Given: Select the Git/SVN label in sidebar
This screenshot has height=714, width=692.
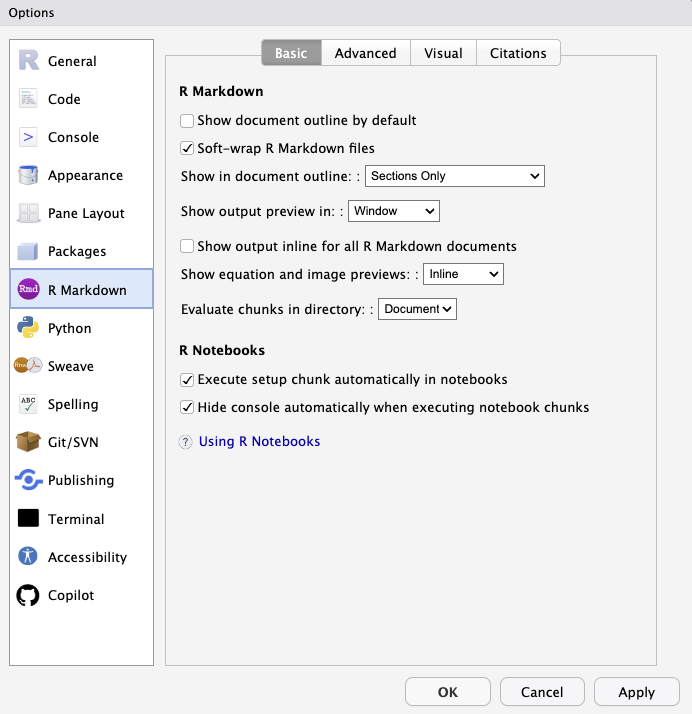Looking at the screenshot, I should 73,442.
